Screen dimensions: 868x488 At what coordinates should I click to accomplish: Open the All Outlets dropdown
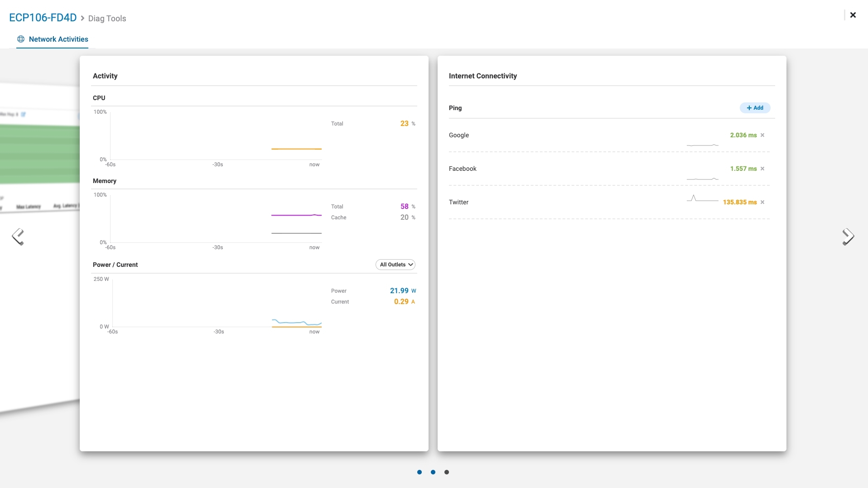tap(395, 265)
